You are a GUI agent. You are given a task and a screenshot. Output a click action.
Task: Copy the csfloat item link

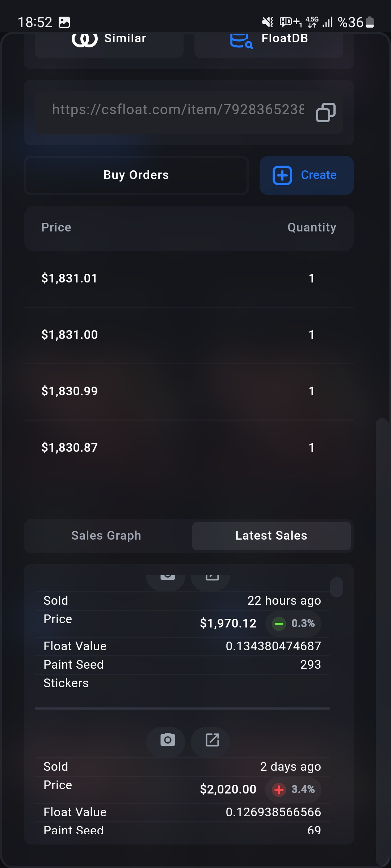click(x=326, y=112)
